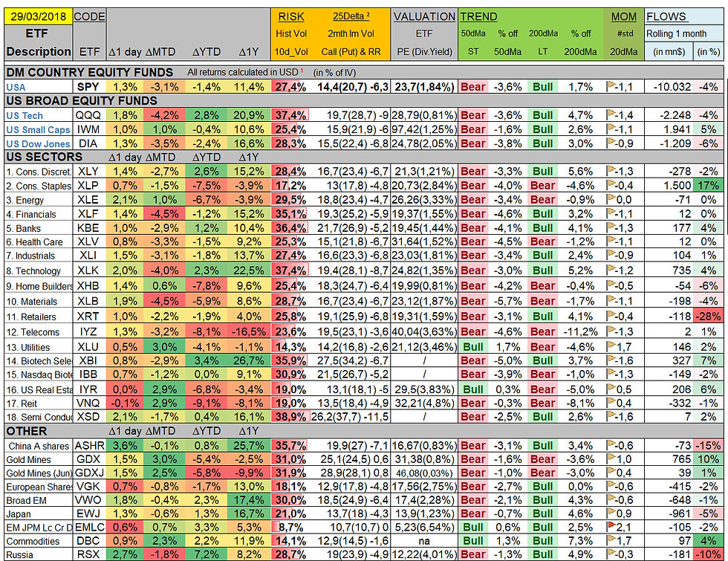Click the underlined RISK header
The image size is (728, 561).
[291, 16]
